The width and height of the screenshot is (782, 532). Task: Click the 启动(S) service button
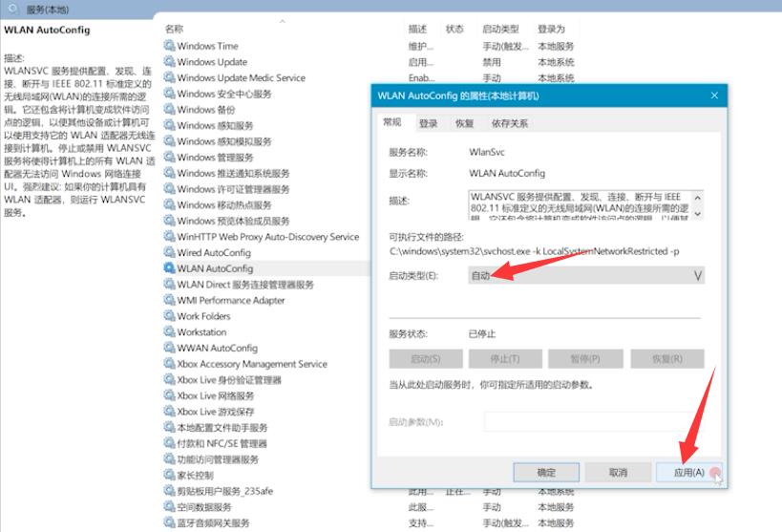(426, 358)
